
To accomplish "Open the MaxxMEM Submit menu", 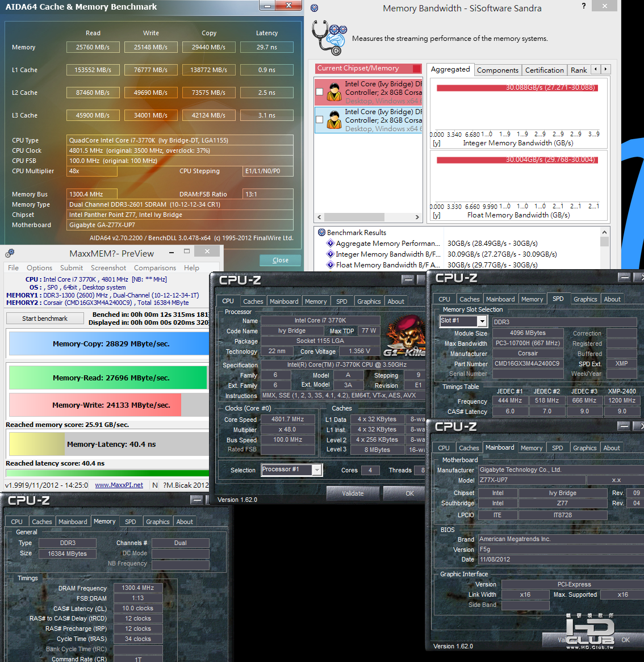I will click(x=72, y=267).
